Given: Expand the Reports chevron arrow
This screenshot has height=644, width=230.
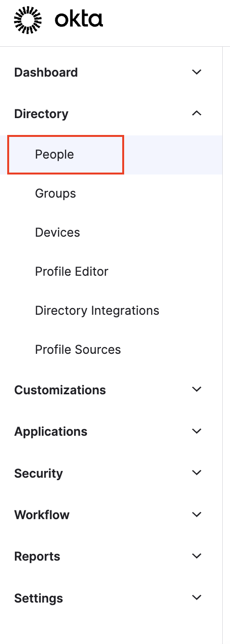Looking at the screenshot, I should (196, 556).
